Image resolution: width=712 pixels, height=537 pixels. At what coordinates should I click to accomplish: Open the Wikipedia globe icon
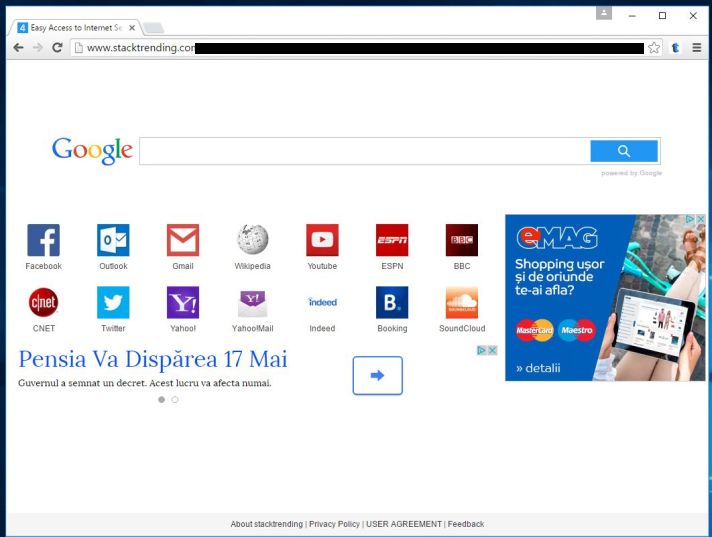(252, 240)
